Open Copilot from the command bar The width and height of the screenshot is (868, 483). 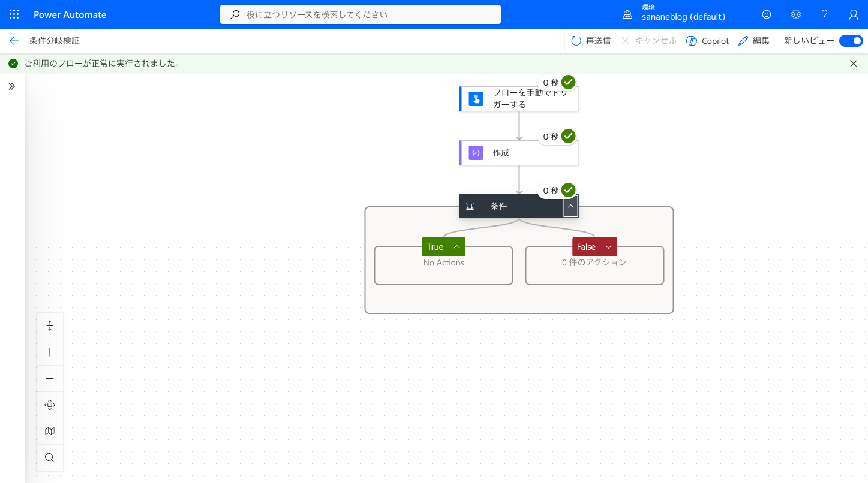[707, 41]
